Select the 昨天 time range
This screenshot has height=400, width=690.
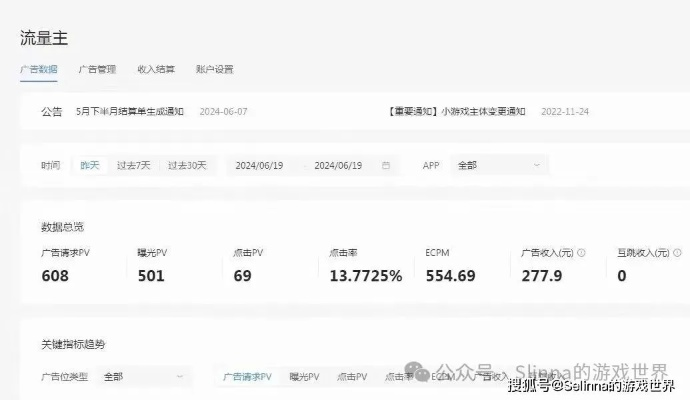(90, 165)
